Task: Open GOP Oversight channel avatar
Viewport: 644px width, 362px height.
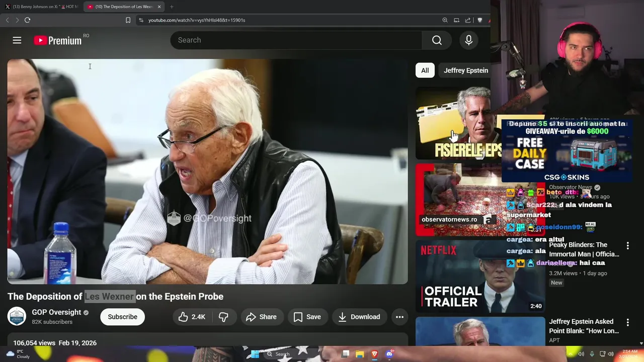Action: pos(17,316)
